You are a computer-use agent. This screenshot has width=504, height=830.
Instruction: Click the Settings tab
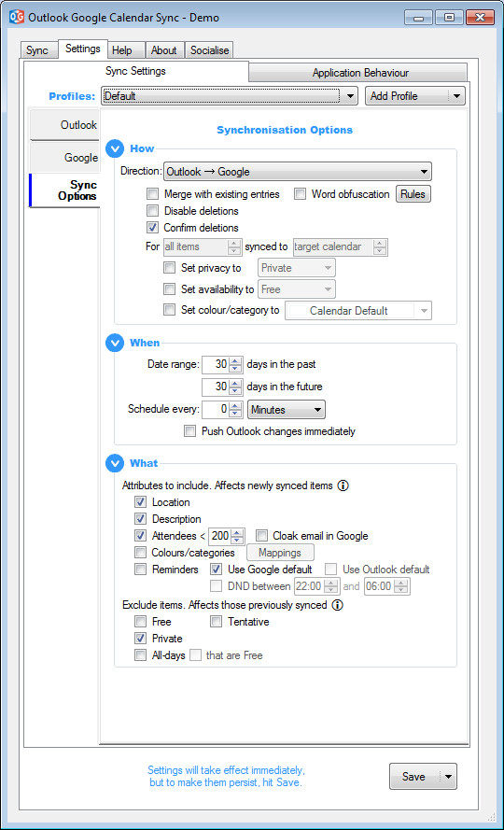(83, 49)
